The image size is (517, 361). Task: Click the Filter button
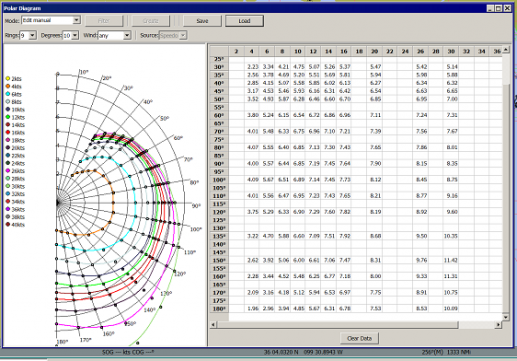pyautogui.click(x=104, y=21)
